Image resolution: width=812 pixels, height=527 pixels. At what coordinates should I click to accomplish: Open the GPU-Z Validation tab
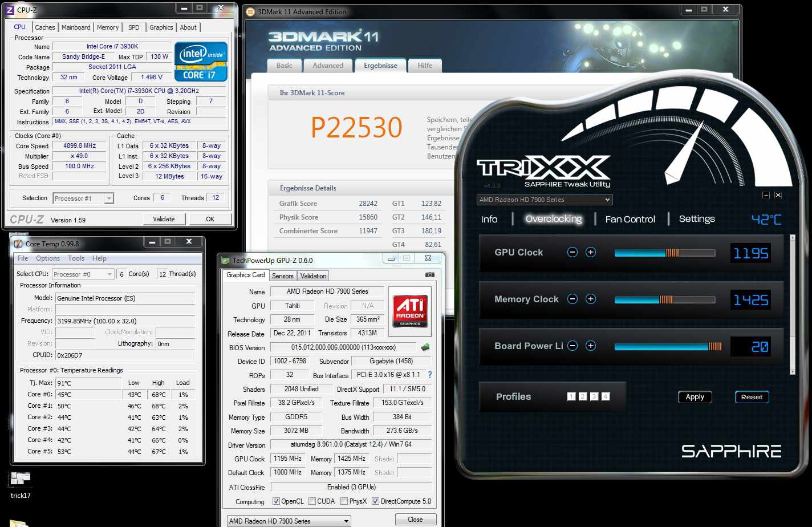click(x=313, y=276)
